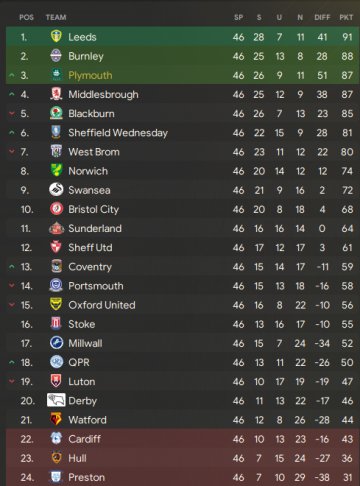Select the Norwich yellow-green badge

56,171
